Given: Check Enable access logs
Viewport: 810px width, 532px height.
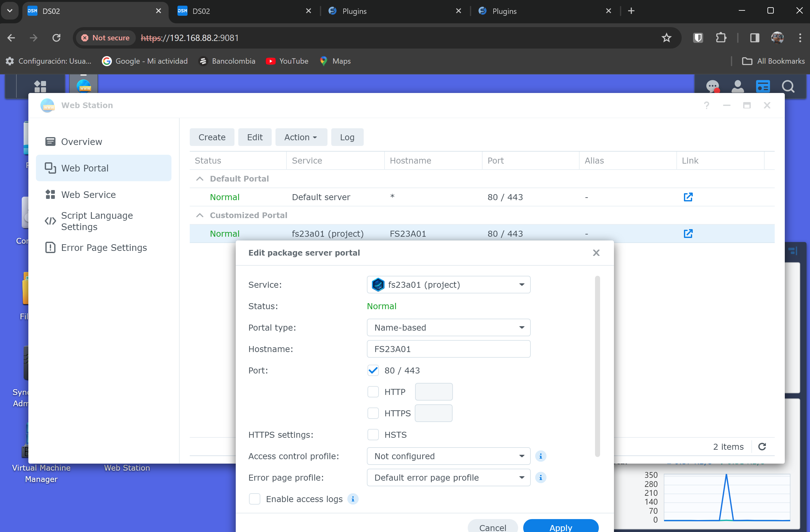Looking at the screenshot, I should [255, 499].
